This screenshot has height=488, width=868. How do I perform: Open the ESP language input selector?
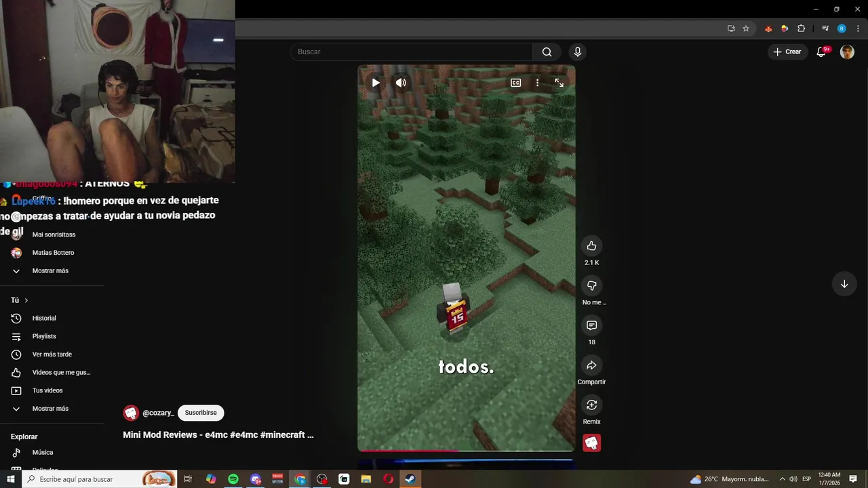(807, 479)
